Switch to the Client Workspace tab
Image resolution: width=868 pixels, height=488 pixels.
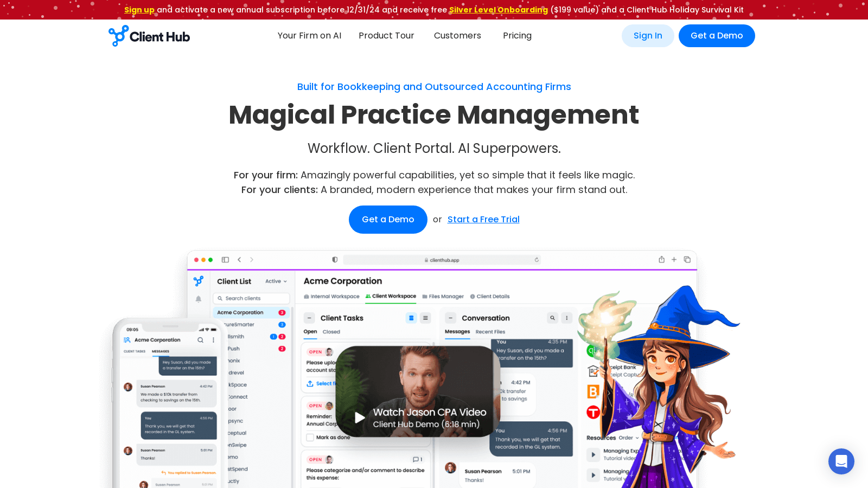tap(391, 296)
